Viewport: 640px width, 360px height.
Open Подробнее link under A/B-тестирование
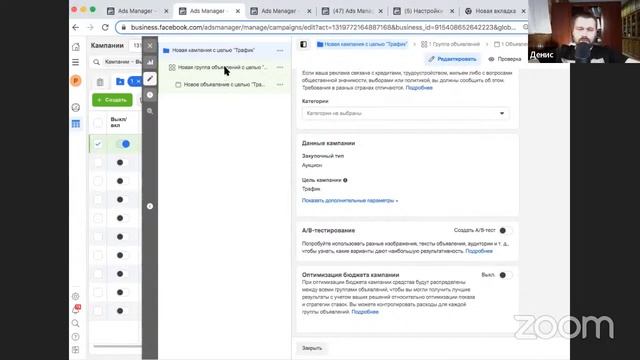click(x=479, y=251)
